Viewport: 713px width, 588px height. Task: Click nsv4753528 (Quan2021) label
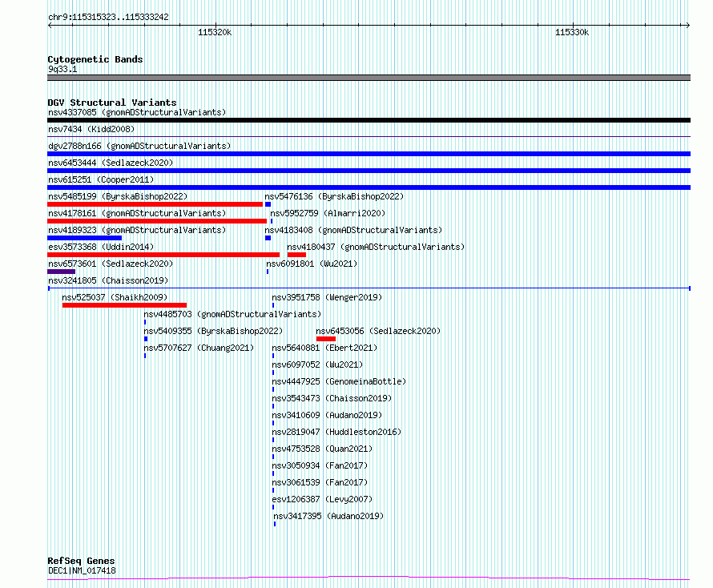click(x=322, y=449)
